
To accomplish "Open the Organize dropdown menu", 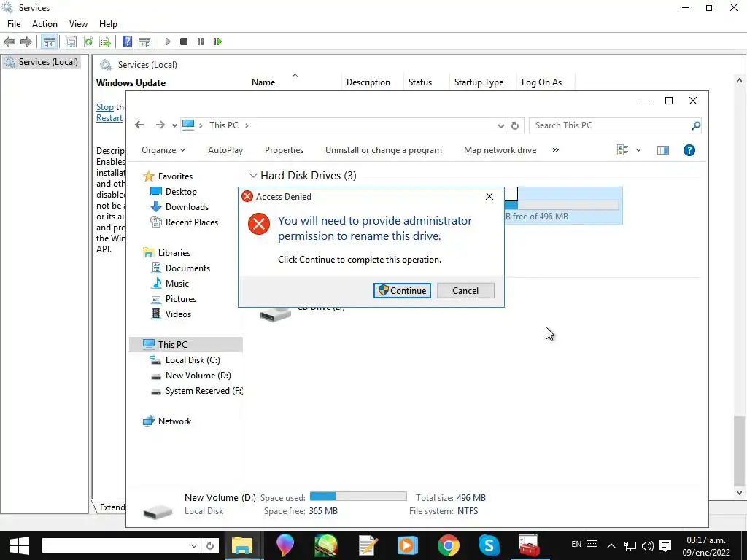I will pos(163,150).
